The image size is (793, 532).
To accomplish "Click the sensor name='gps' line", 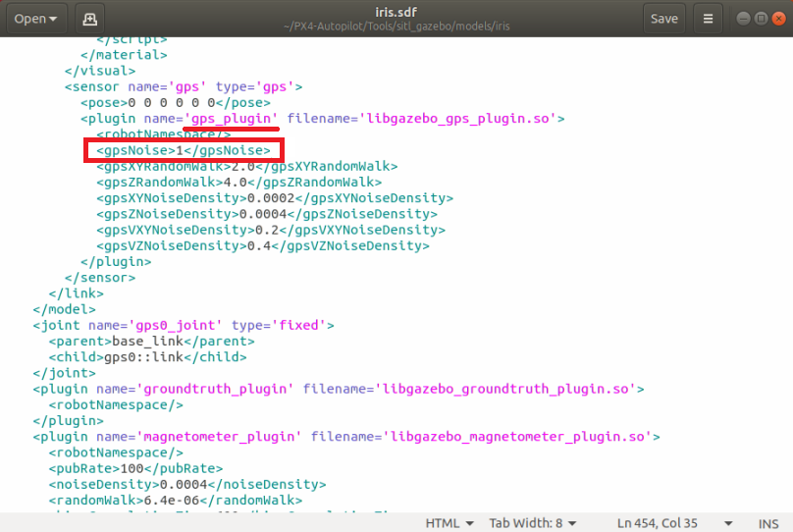I will [x=184, y=87].
